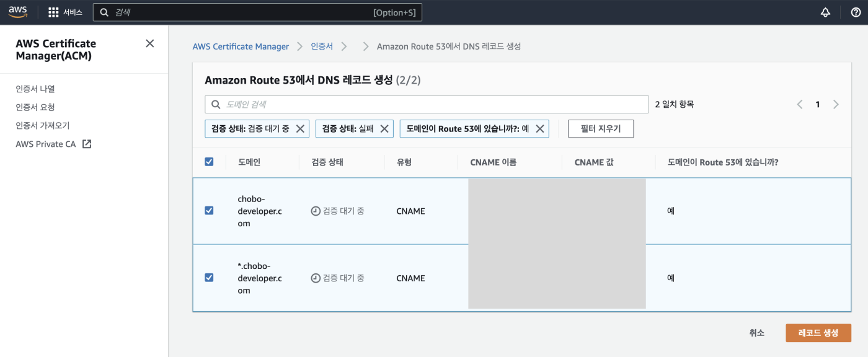Open 인증서 요청 in sidebar
Image resolution: width=868 pixels, height=357 pixels.
tap(35, 107)
